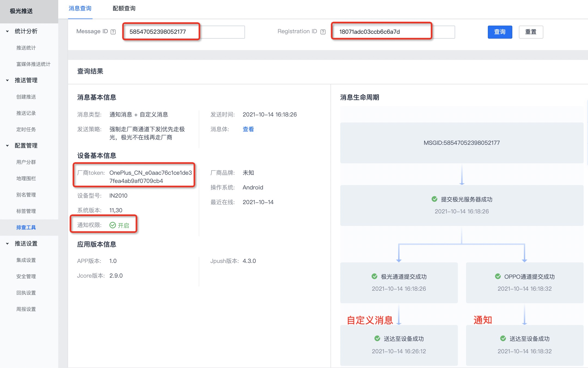The height and width of the screenshot is (368, 588).
Task: Click the check icon above timestamp 16:18:32 delivery
Action: (503, 338)
